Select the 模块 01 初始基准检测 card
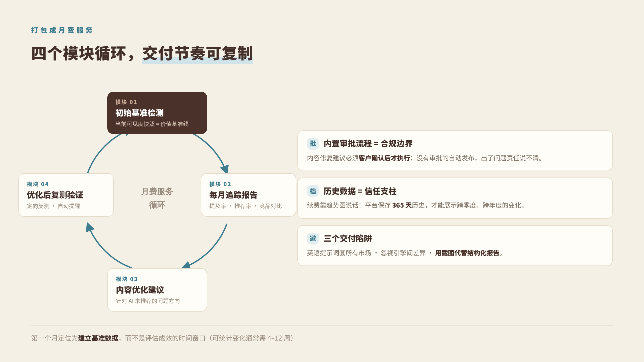The height and width of the screenshot is (362, 644). pos(157,113)
